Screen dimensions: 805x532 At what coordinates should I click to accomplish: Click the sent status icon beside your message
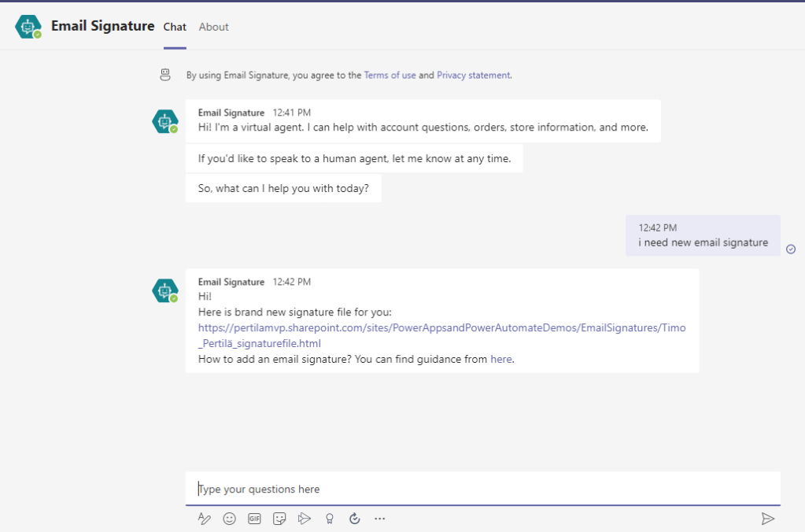point(791,249)
